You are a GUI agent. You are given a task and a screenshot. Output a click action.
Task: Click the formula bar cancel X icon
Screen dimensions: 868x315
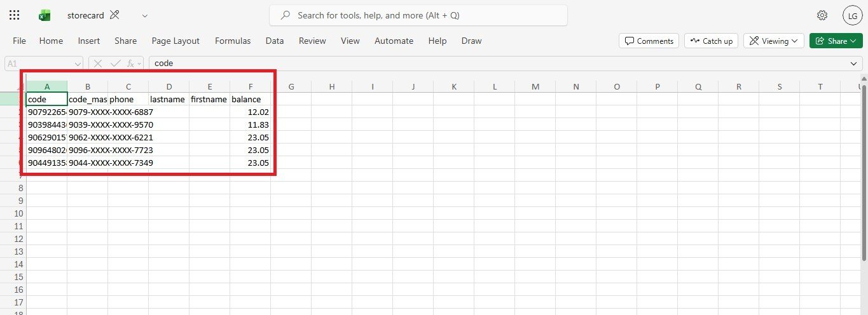(99, 64)
